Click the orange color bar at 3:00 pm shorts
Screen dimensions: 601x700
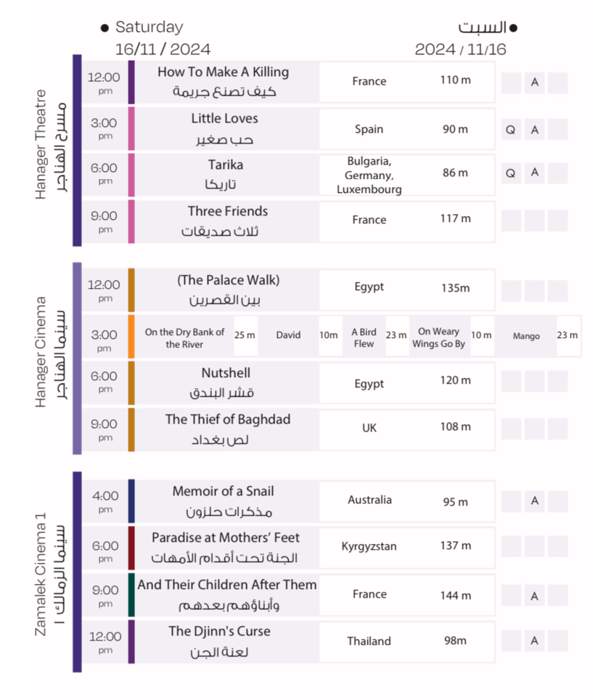[x=131, y=336]
